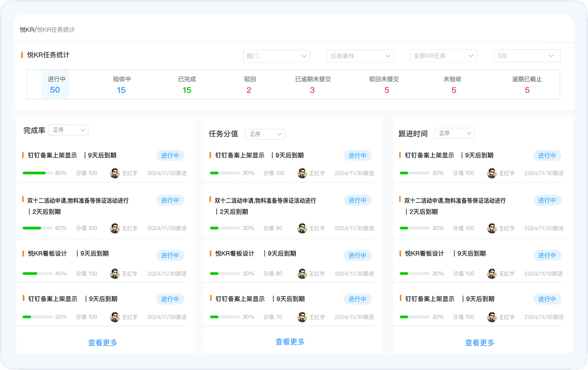Click the 进行中 badge in the 任务分值 column
The image size is (588, 370).
[357, 155]
